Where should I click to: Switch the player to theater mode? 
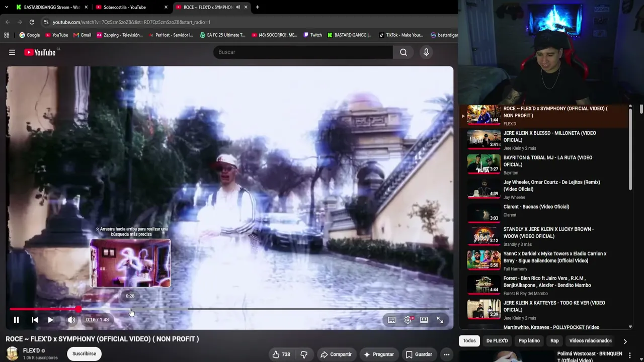tap(424, 320)
